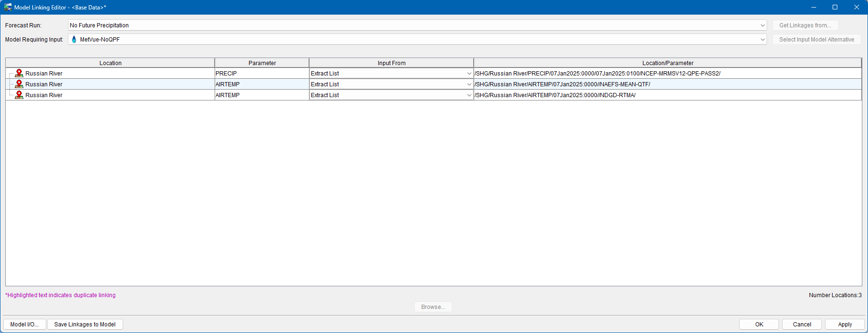Select the AIRTEMP cell in the NDGD-RTMA row
Viewport: 868px width, 333px height.
coord(262,95)
